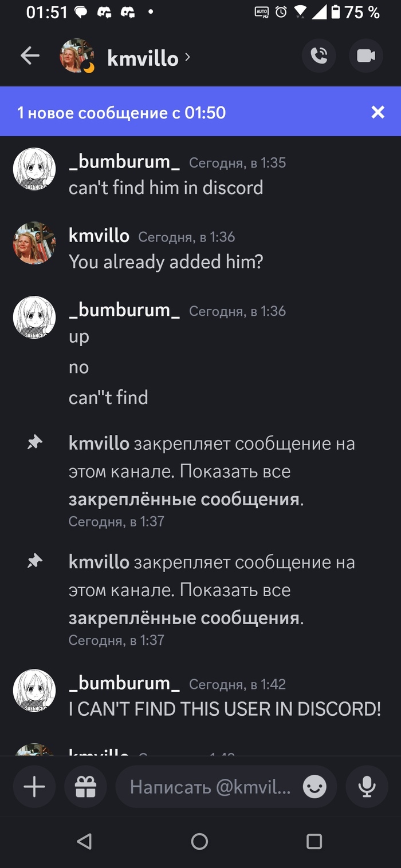
Task: Open kmvillo's header profile avatar
Action: tap(77, 56)
